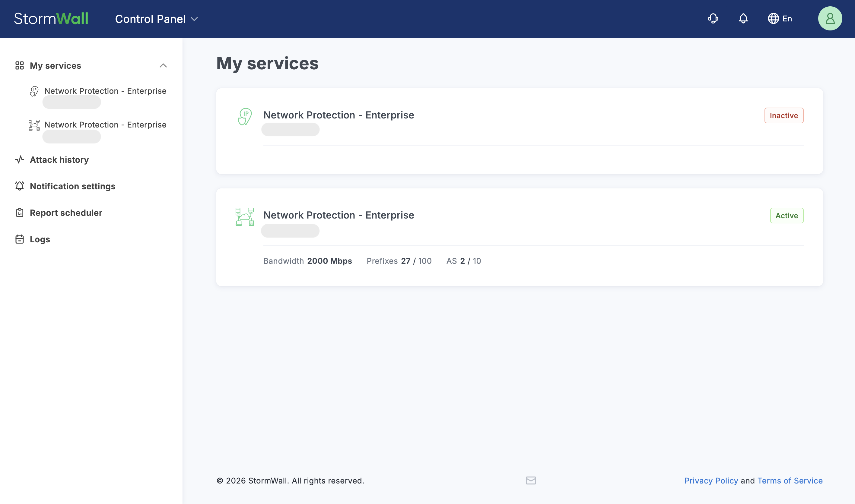Select My services in the sidebar
The image size is (855, 504).
[56, 65]
